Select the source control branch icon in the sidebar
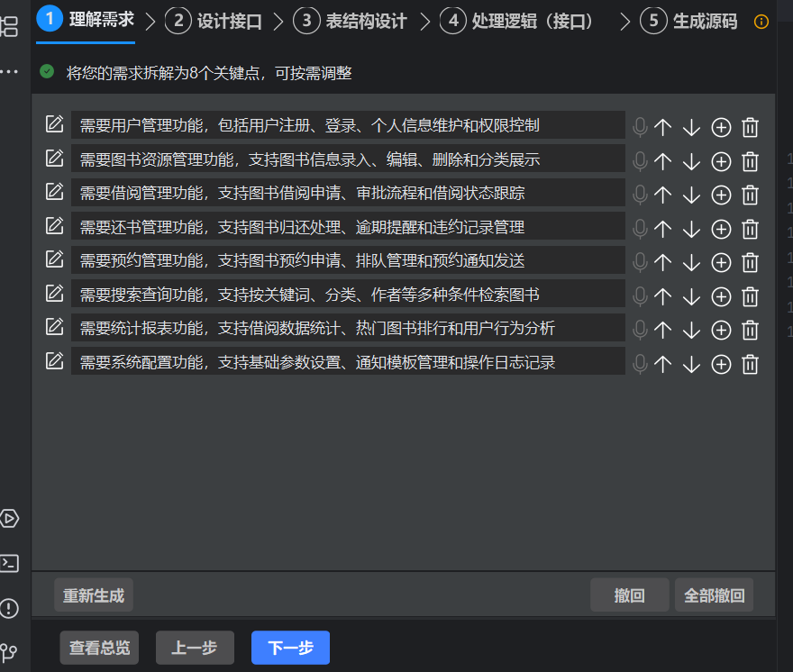Screen dimensions: 793x672 point(10,650)
